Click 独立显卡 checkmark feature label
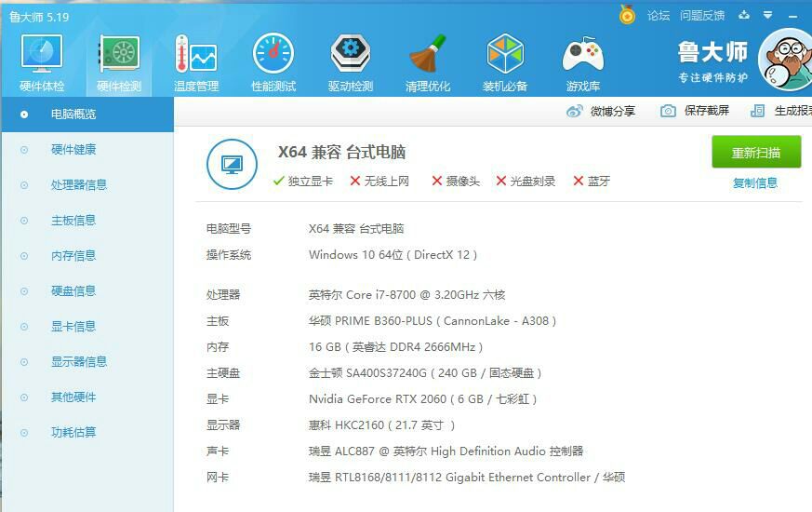This screenshot has width=812, height=512. [303, 181]
